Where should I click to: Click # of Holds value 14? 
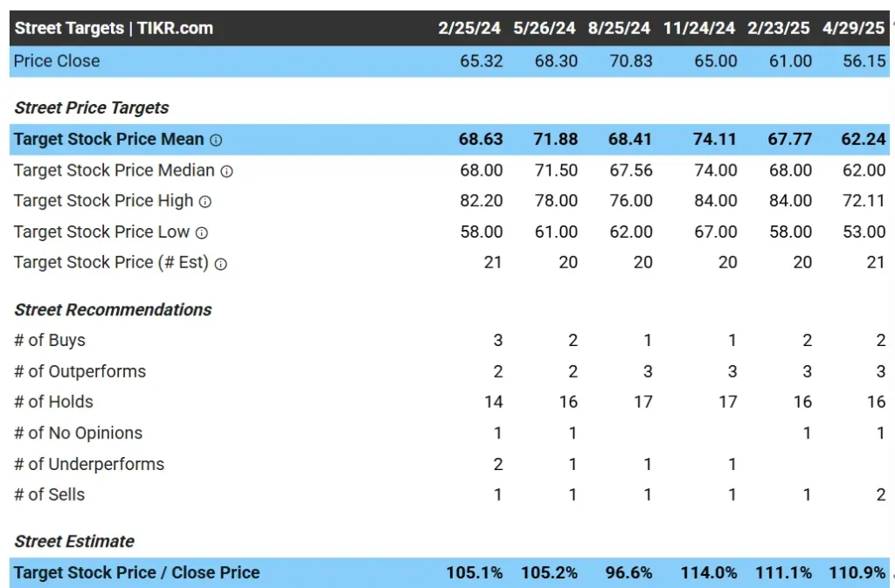click(494, 402)
